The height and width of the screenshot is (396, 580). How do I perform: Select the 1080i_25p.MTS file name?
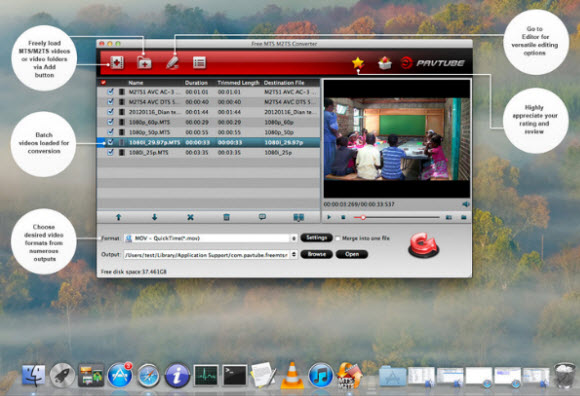point(149,152)
